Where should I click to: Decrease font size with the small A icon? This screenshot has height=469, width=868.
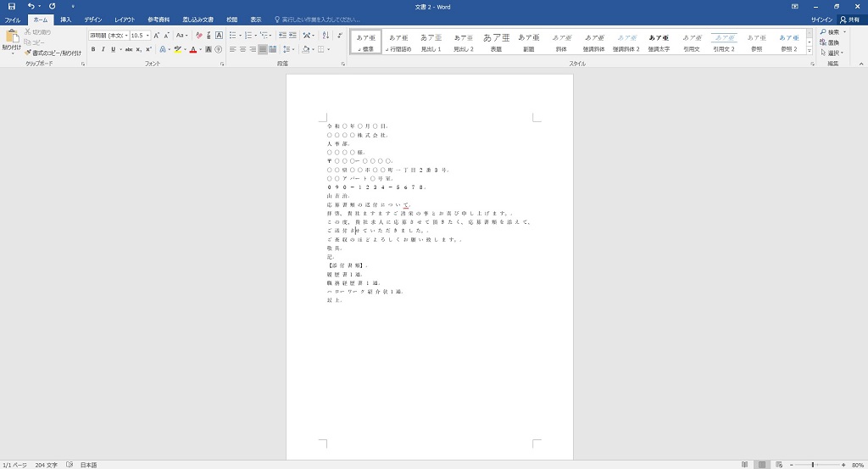[x=167, y=36]
